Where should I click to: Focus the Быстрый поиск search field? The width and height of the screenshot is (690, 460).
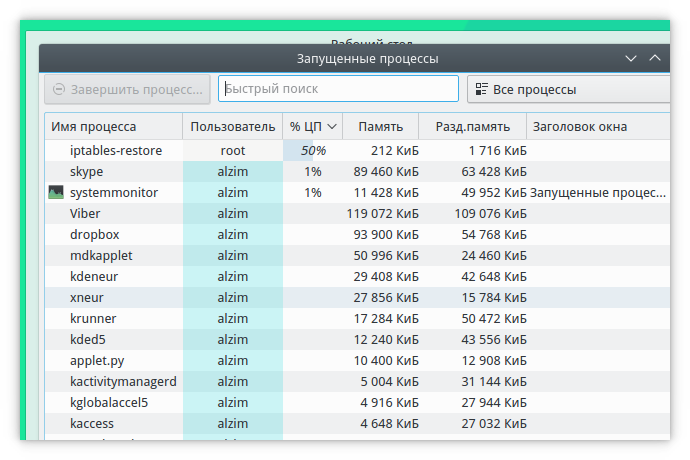[x=338, y=88]
